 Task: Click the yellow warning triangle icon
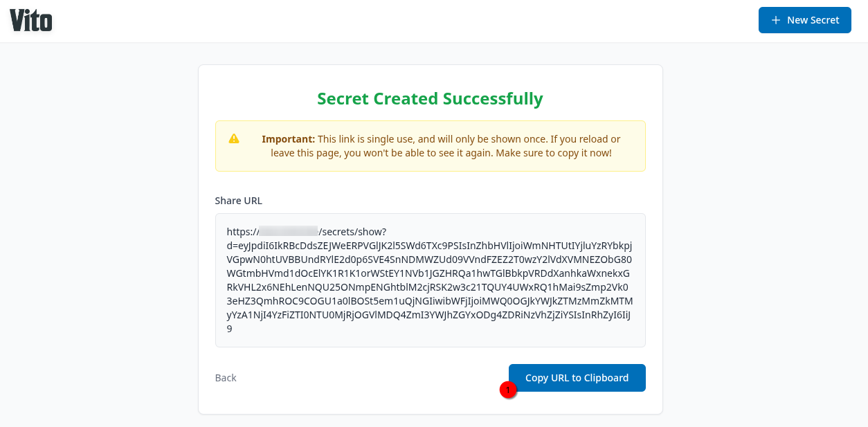pos(234,138)
